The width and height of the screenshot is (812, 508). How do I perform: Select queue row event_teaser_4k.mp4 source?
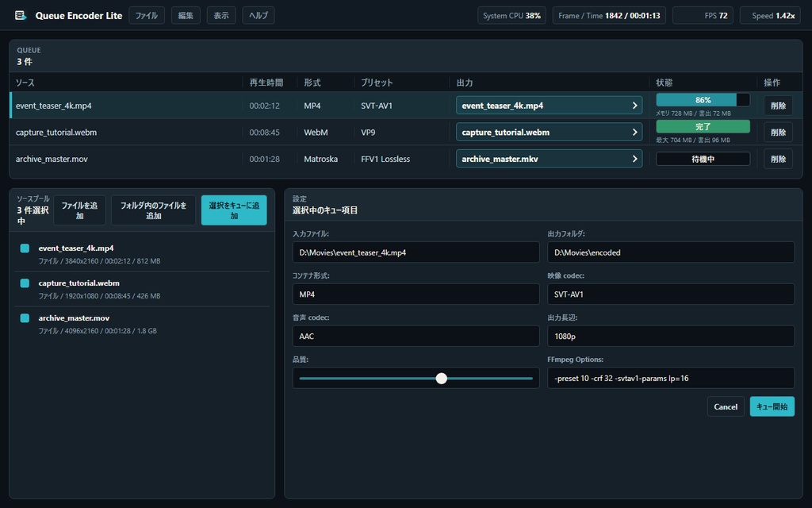[x=53, y=106]
